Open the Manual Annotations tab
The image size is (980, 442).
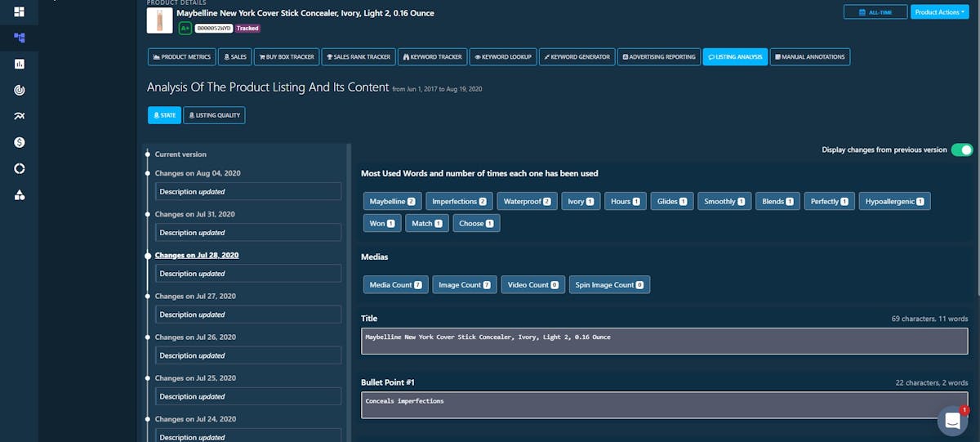pos(810,57)
